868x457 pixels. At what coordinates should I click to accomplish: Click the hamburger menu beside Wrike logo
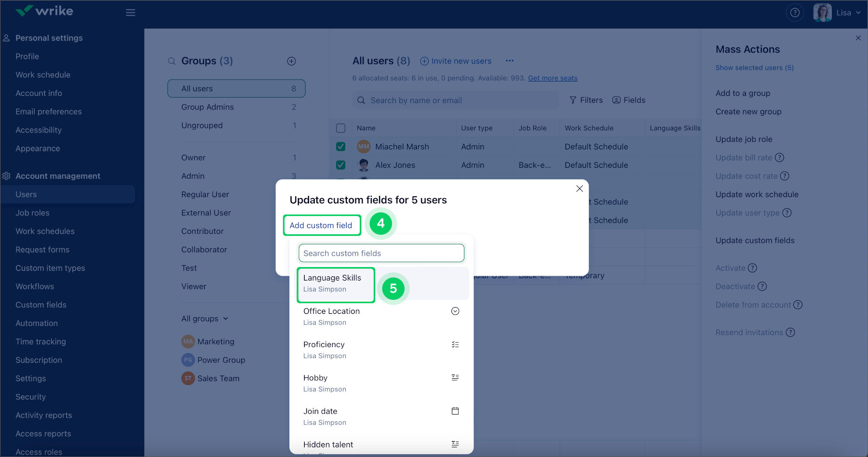[130, 13]
